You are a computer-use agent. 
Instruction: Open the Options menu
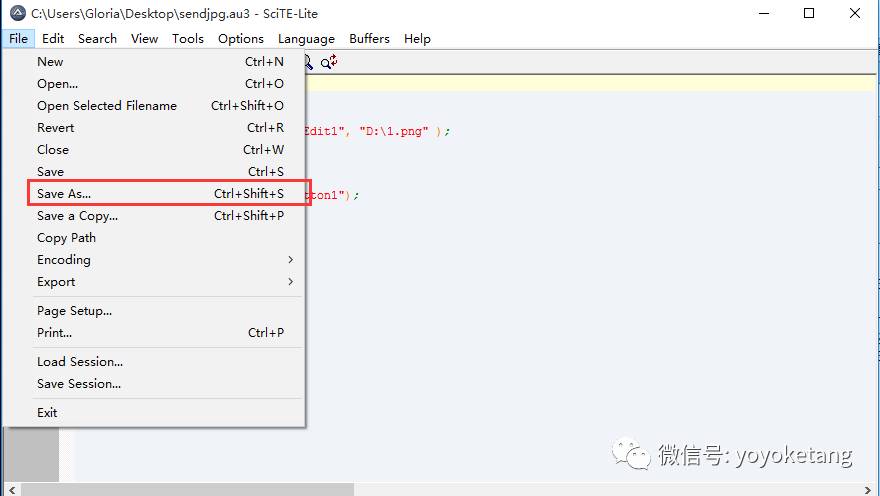click(241, 39)
